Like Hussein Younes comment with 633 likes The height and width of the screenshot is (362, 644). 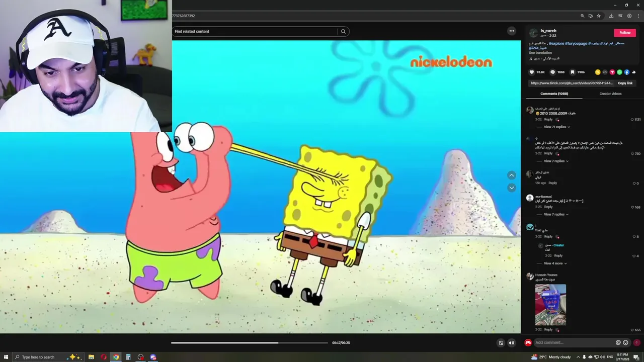(632, 330)
